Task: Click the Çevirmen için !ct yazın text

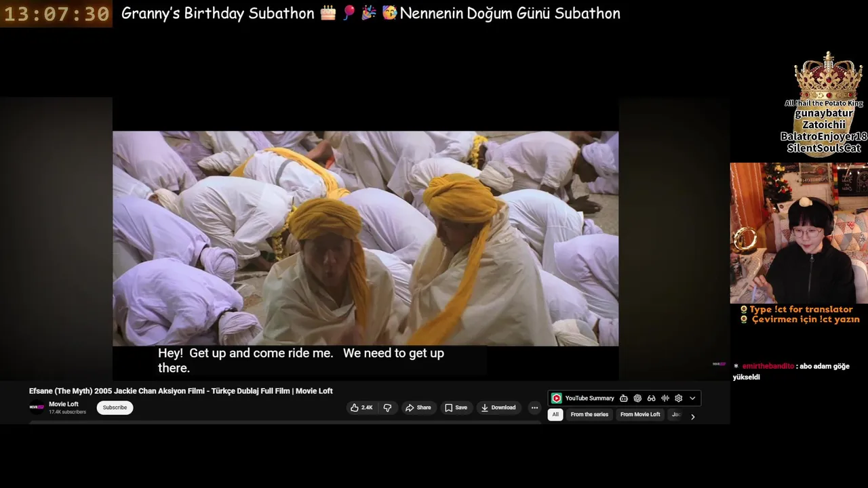Action: (x=805, y=319)
